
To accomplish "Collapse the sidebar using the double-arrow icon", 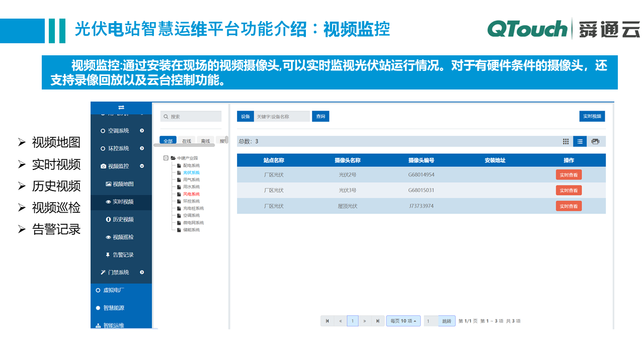I will point(121,108).
